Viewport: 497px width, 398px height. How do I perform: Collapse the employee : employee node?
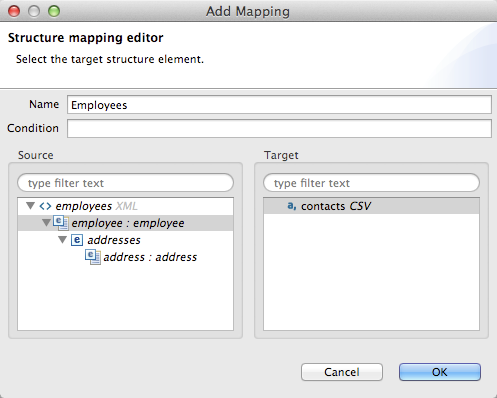click(46, 222)
